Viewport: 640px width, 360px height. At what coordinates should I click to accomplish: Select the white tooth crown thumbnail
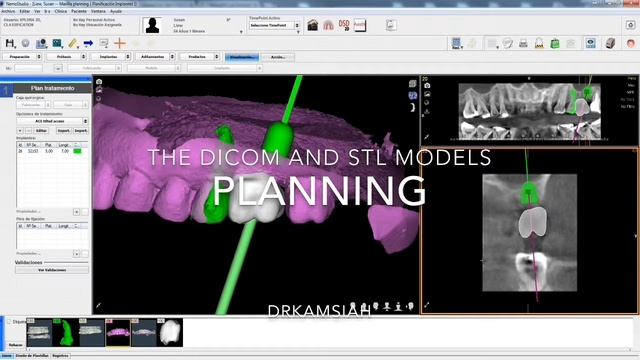pos(170,333)
